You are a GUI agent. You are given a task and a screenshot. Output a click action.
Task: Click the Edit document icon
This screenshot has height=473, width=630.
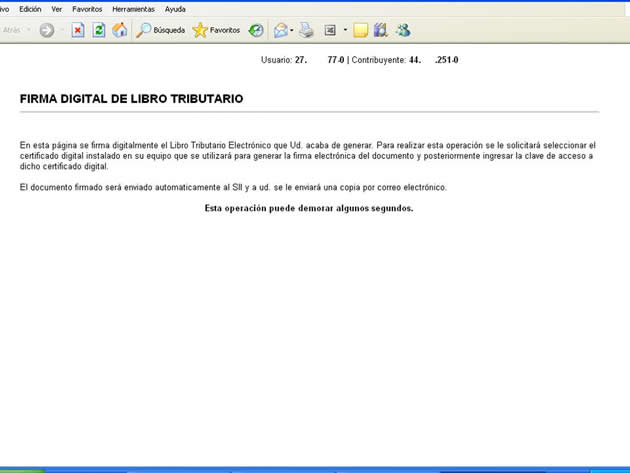point(330,30)
